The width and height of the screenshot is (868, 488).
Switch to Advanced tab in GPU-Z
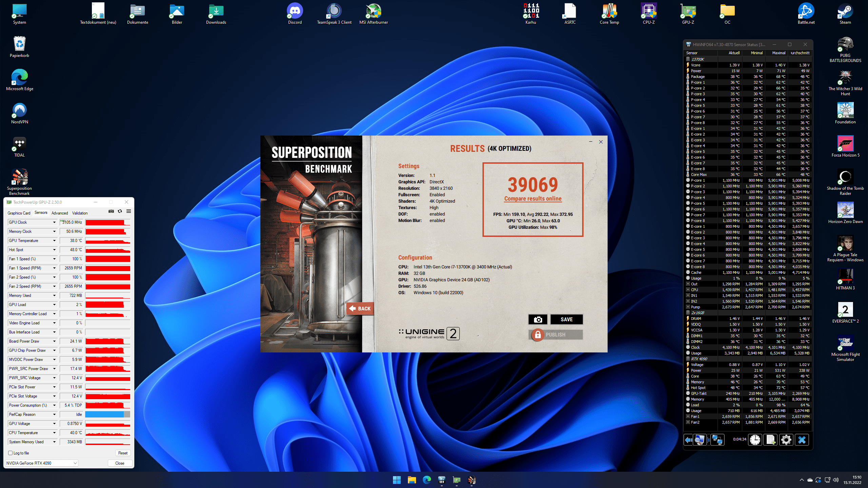pos(60,213)
